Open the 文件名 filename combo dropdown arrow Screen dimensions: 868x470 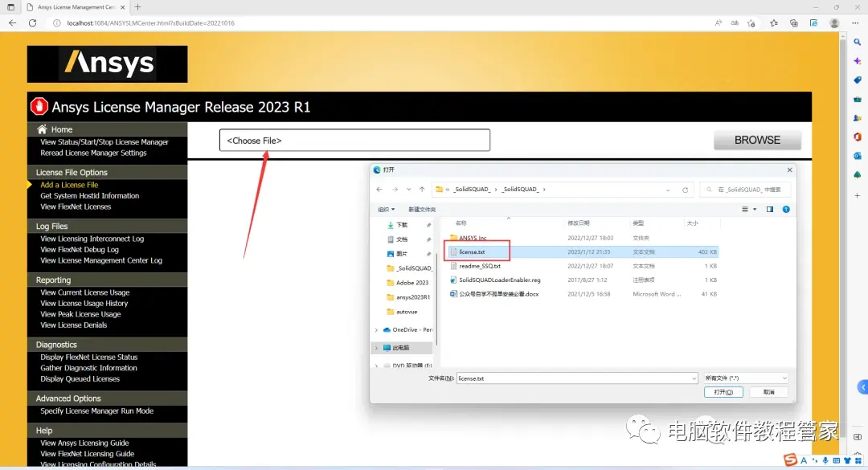(694, 378)
